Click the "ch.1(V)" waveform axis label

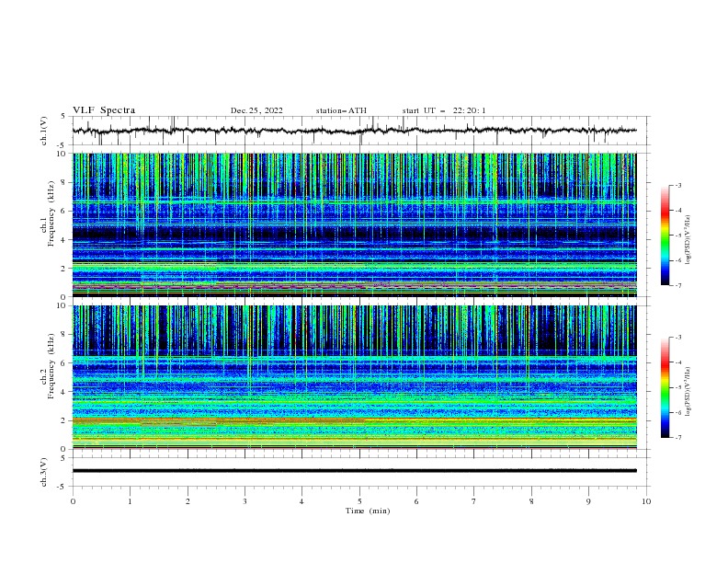click(44, 131)
